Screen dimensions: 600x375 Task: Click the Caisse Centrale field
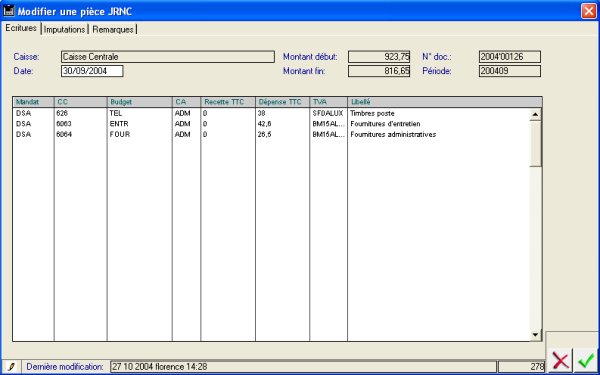click(x=168, y=57)
